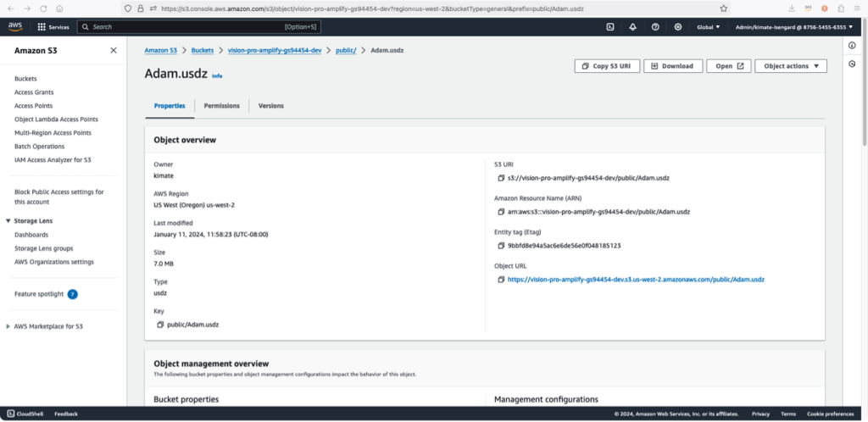
Task: Switch to the Properties tab
Action: point(170,106)
